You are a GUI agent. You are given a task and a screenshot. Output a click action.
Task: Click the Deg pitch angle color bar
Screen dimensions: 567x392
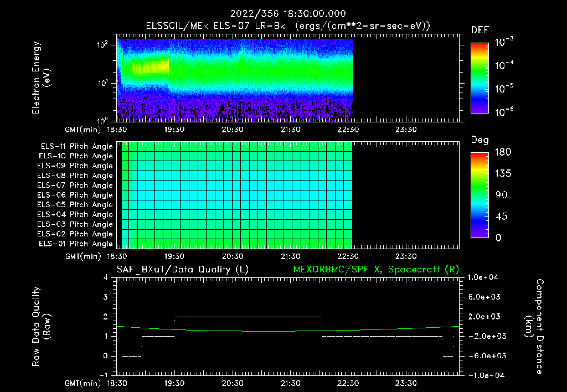pyautogui.click(x=480, y=195)
